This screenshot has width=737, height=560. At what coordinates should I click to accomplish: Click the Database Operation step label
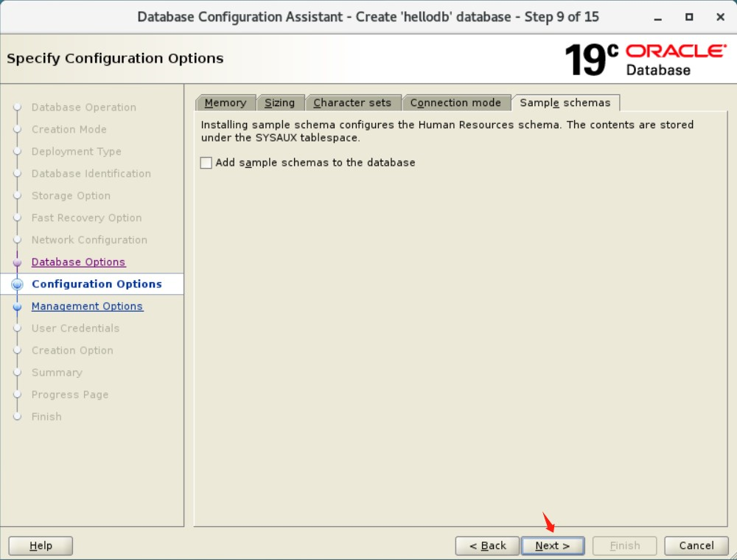[84, 107]
